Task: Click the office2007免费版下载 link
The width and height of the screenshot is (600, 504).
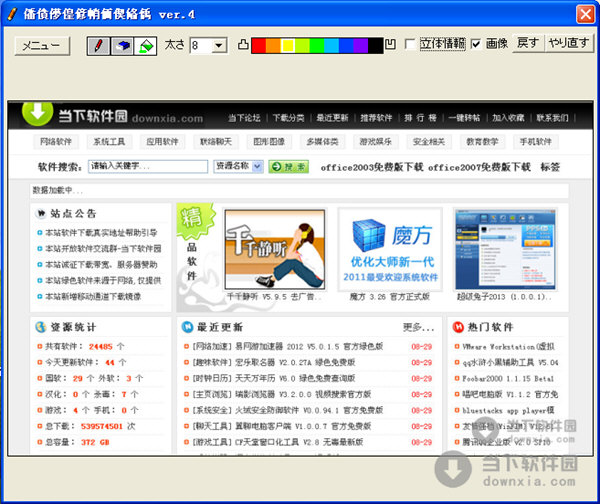Action: pos(479,167)
